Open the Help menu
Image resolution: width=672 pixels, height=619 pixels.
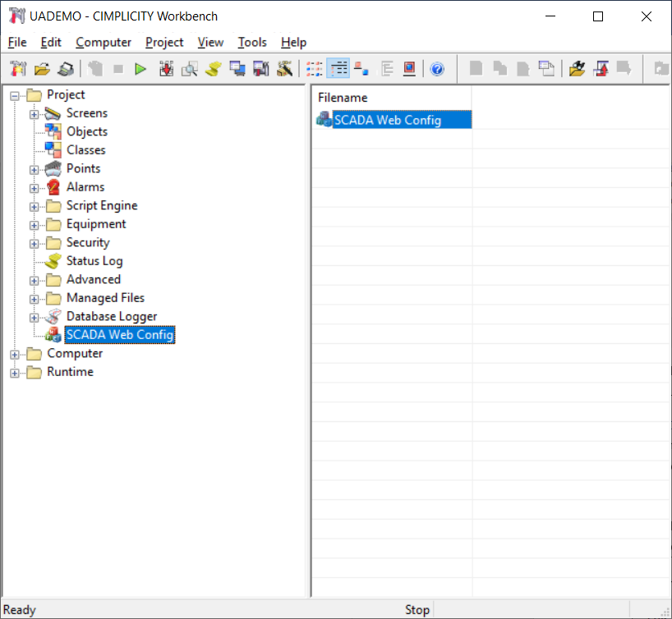[x=293, y=43]
